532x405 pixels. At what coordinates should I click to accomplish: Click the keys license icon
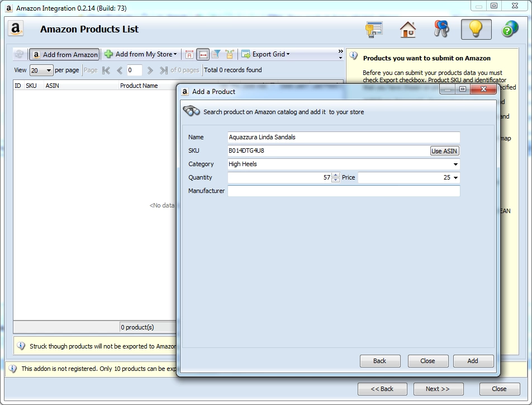point(441,29)
